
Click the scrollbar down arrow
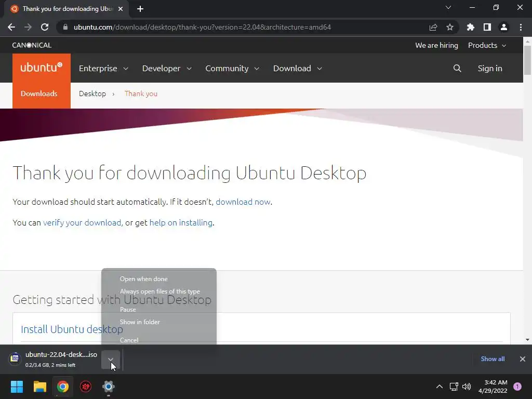(x=527, y=340)
